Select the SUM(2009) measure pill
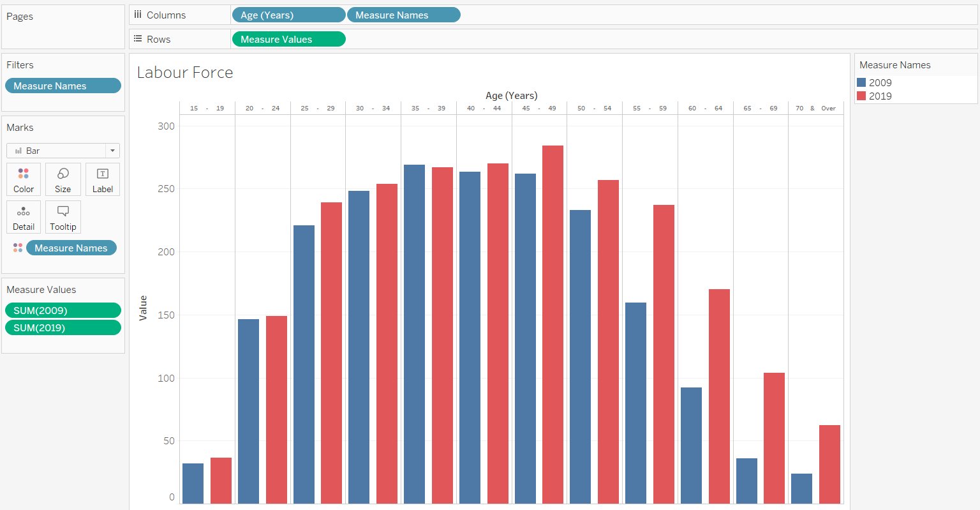 click(x=63, y=310)
